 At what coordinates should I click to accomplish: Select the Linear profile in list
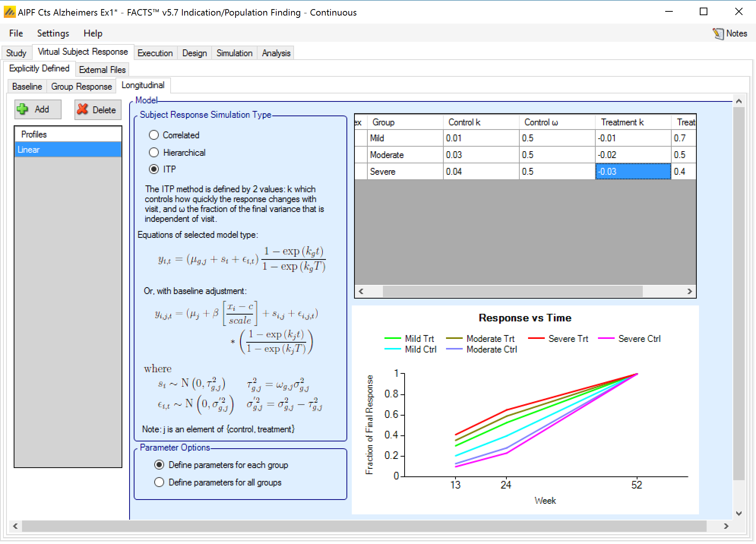tap(68, 150)
